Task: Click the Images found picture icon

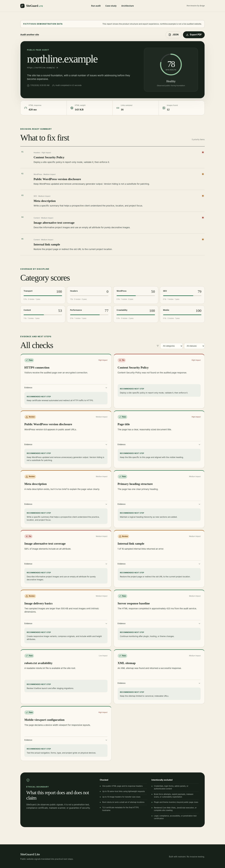Action: click(164, 108)
